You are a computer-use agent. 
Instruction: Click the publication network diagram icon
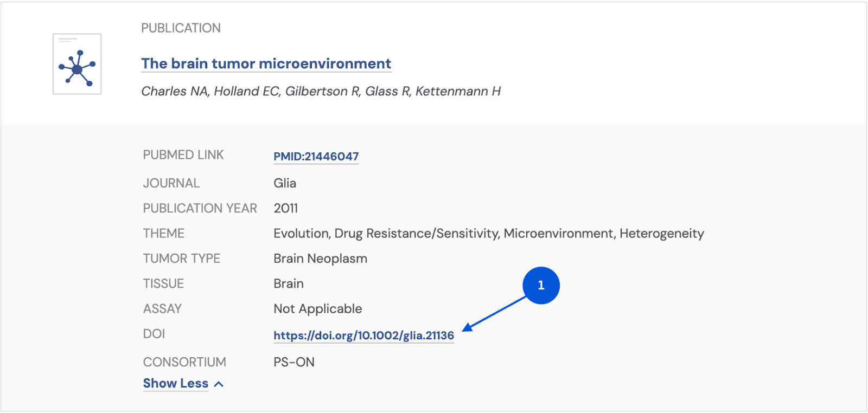coord(77,64)
